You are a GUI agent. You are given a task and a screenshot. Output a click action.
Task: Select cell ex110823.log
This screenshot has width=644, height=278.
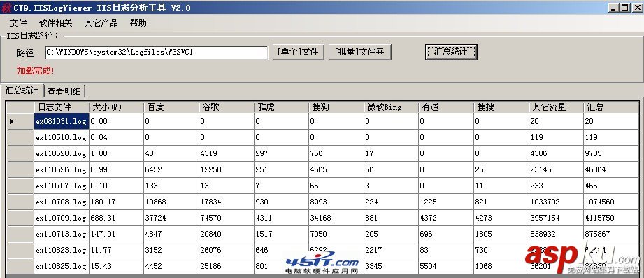point(62,250)
